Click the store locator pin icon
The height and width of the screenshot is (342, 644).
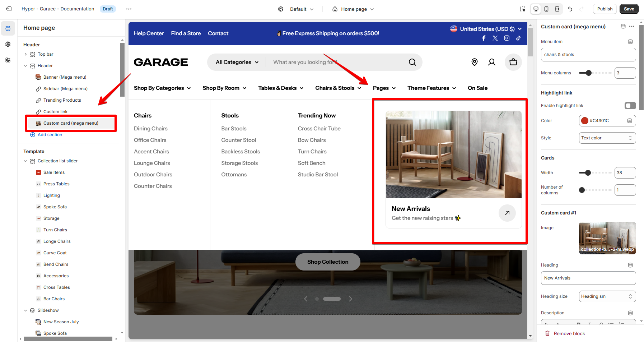click(475, 62)
